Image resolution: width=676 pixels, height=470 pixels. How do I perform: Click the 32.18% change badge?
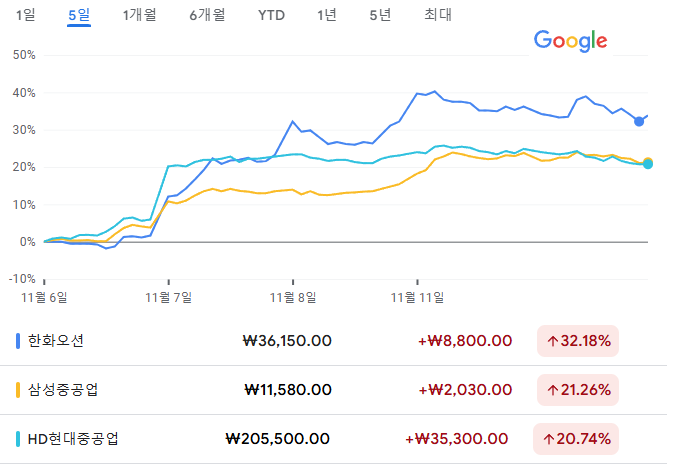(578, 341)
